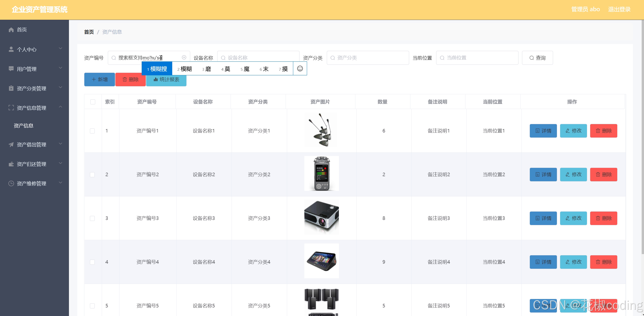This screenshot has width=644, height=316.
Task: Collapse the 资产信息管理 section
Action: (x=60, y=107)
